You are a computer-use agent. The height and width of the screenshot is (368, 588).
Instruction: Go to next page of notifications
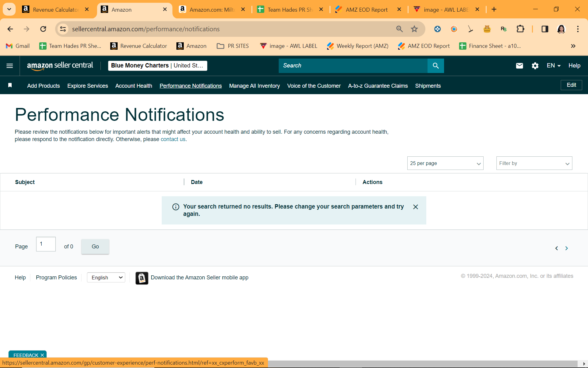click(567, 248)
